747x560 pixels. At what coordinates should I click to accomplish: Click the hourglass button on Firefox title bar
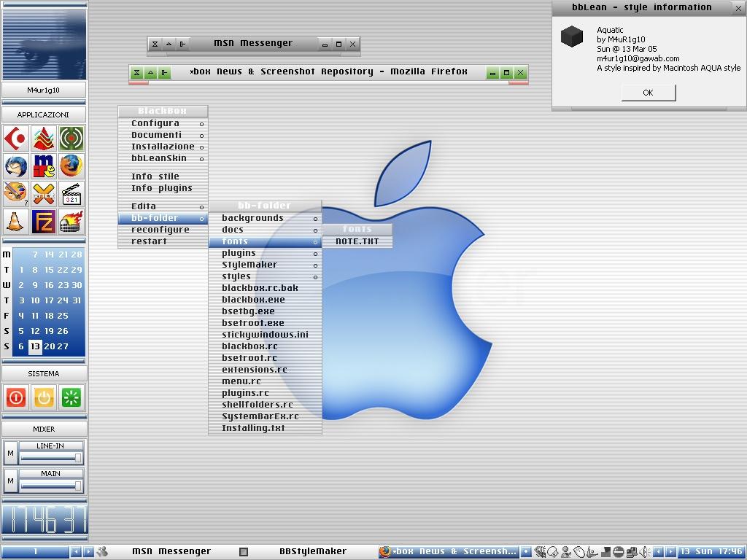(x=136, y=73)
